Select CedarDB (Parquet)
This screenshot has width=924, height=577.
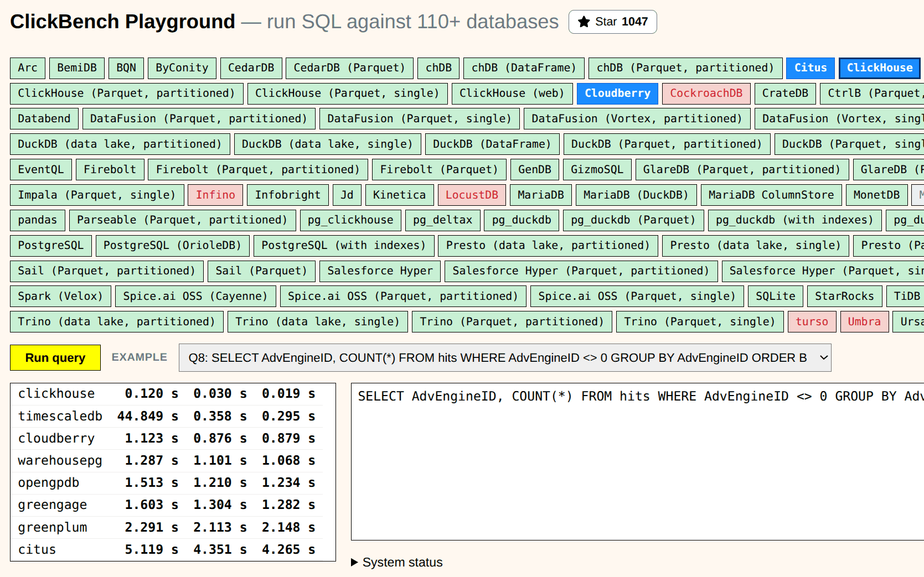pyautogui.click(x=349, y=67)
